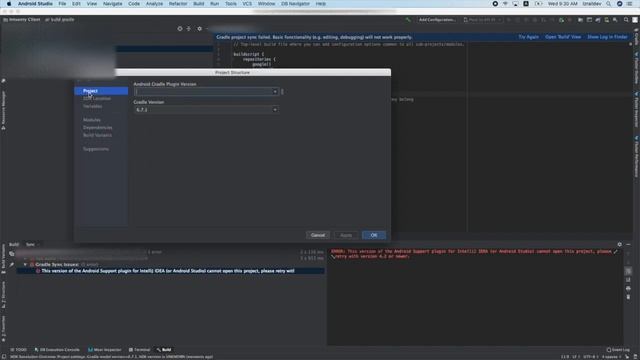Open the Navigate menu
The height and width of the screenshot is (360, 640).
(112, 4)
